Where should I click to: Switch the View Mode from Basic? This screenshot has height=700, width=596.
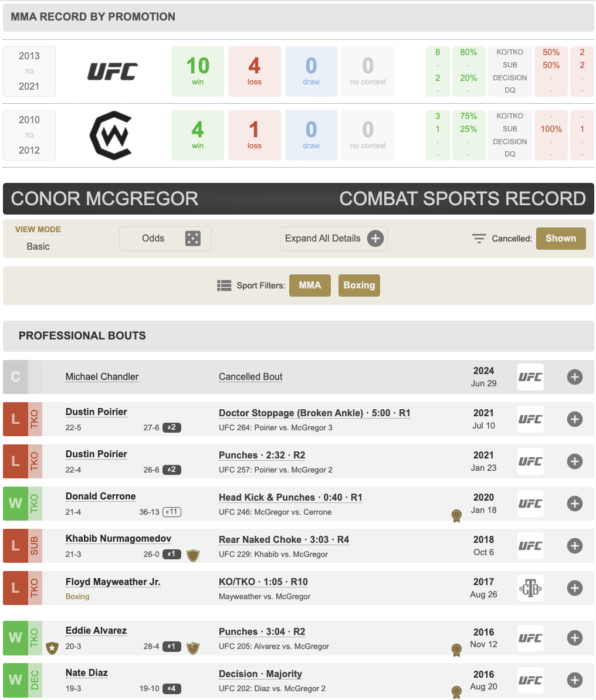coord(38,246)
